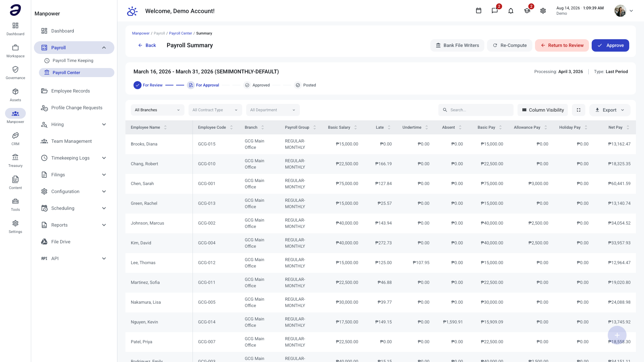
Task: Click the For Review step
Action: [148, 85]
